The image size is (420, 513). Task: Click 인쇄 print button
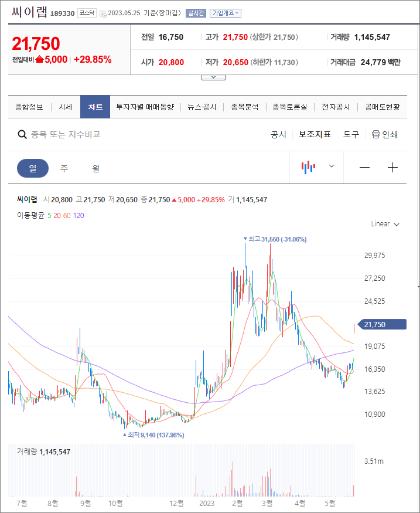point(385,134)
